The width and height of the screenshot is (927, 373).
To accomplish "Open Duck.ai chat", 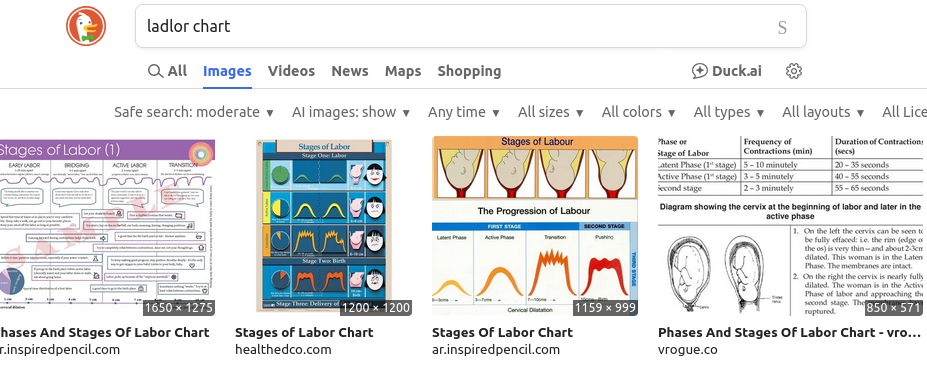I will click(x=727, y=72).
